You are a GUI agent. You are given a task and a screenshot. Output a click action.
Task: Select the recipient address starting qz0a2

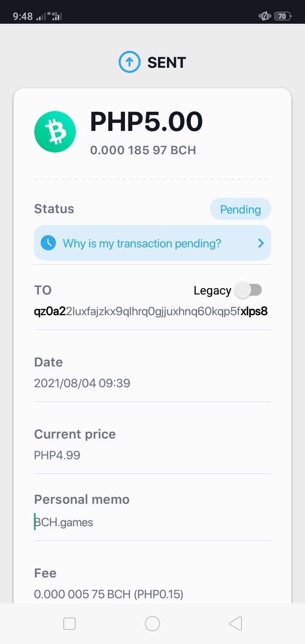point(151,312)
